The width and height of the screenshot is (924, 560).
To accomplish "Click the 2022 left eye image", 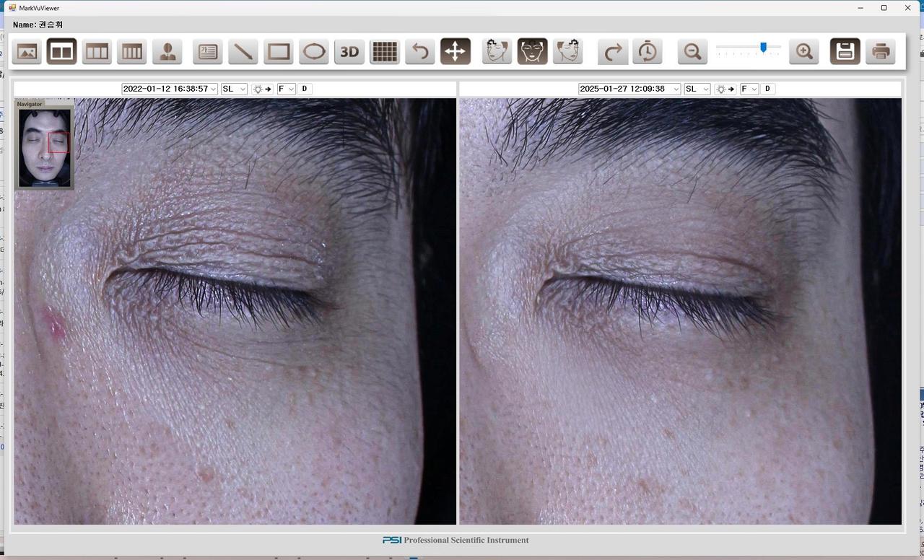I will coord(235,311).
